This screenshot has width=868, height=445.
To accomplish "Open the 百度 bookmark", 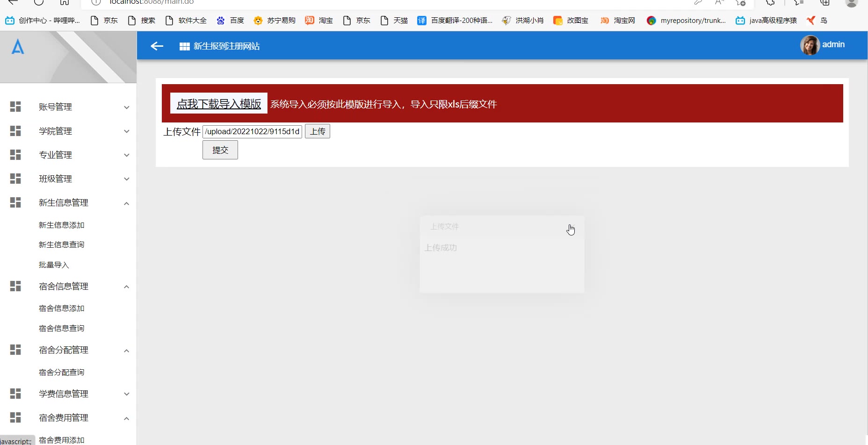I will click(231, 20).
